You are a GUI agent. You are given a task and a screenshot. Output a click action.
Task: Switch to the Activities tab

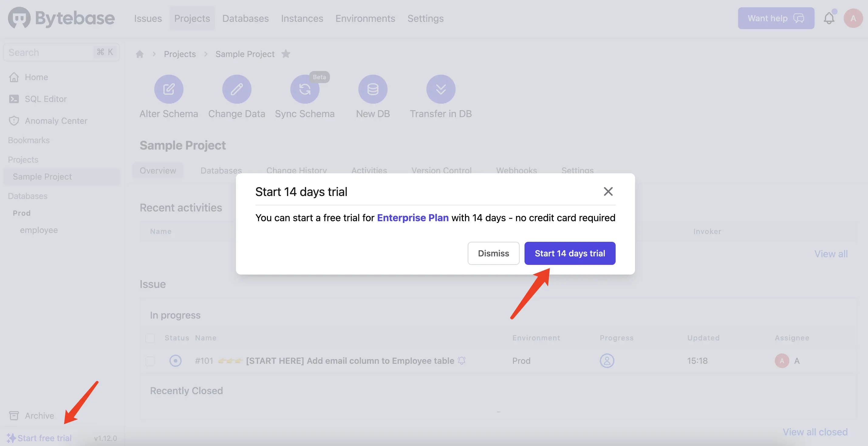pos(369,170)
